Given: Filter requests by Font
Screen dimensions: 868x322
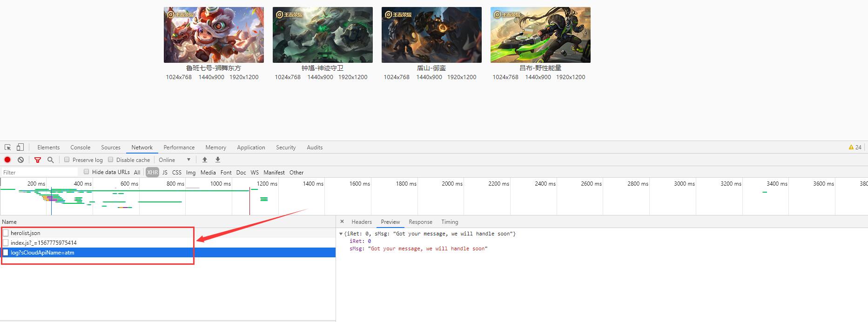Looking at the screenshot, I should click(226, 172).
